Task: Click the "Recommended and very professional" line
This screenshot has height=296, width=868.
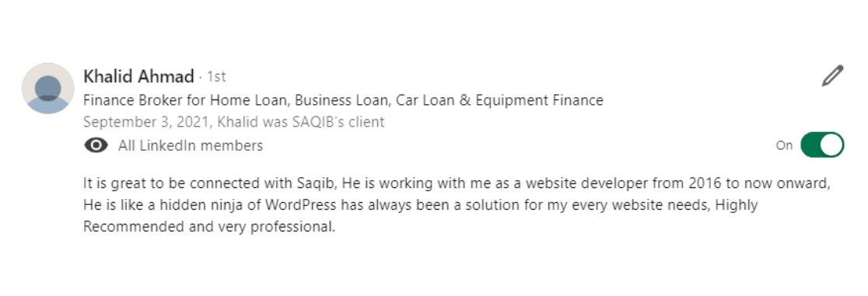Action: pos(209,227)
